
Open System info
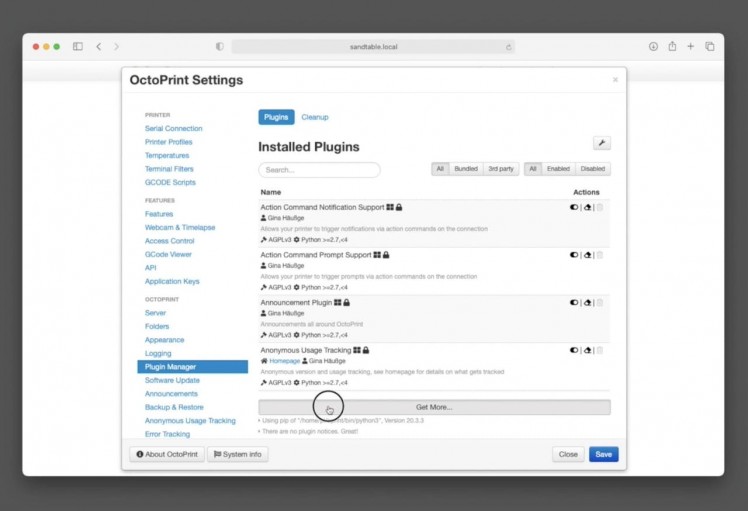point(238,454)
